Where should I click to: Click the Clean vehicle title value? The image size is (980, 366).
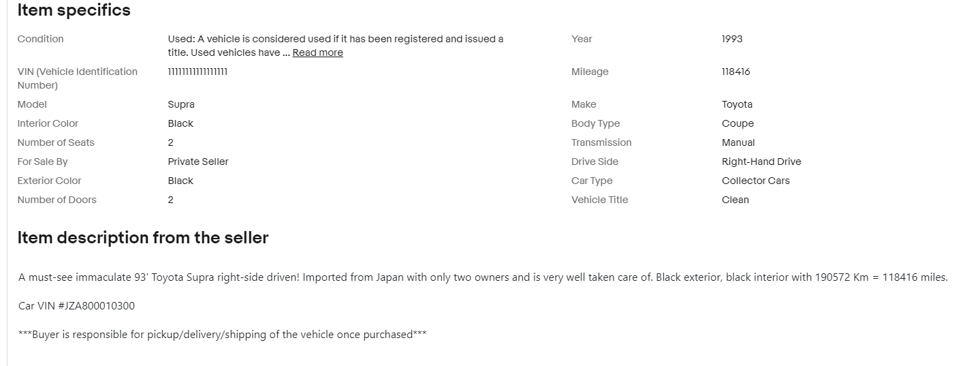click(x=735, y=200)
